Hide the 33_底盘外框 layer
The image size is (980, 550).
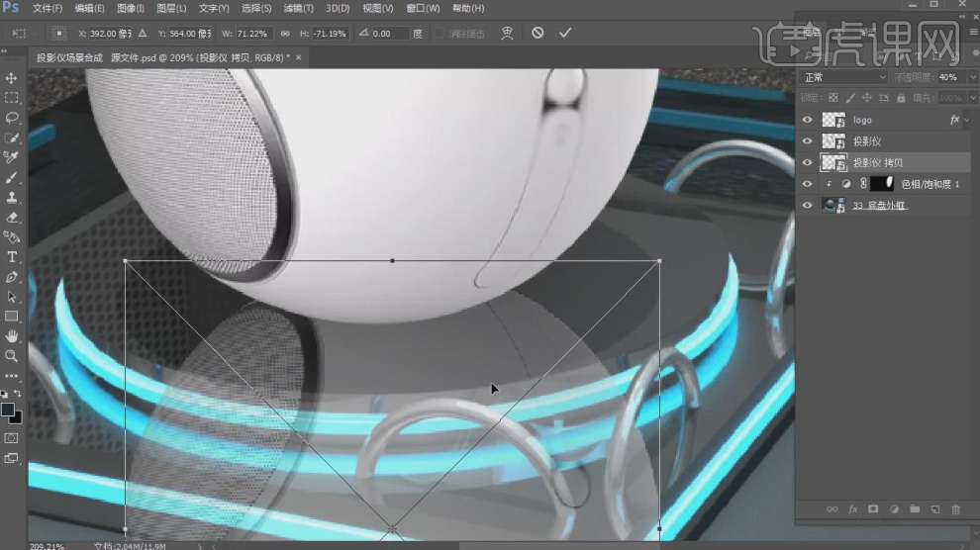tap(807, 206)
